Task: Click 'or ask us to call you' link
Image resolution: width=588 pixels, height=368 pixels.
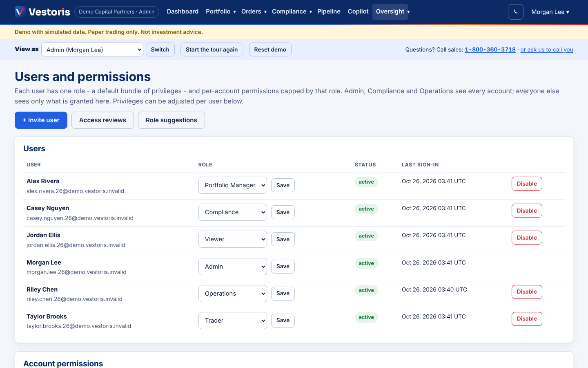Action: 547,49
